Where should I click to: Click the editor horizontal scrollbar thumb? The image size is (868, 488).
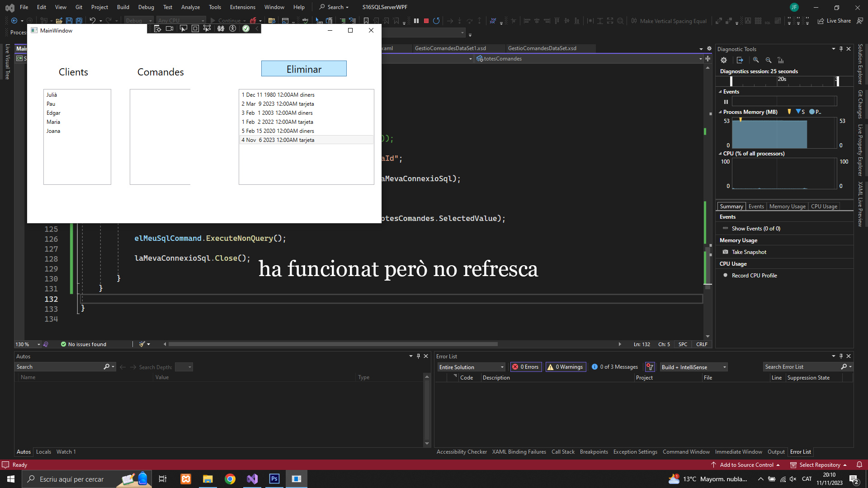coord(333,344)
